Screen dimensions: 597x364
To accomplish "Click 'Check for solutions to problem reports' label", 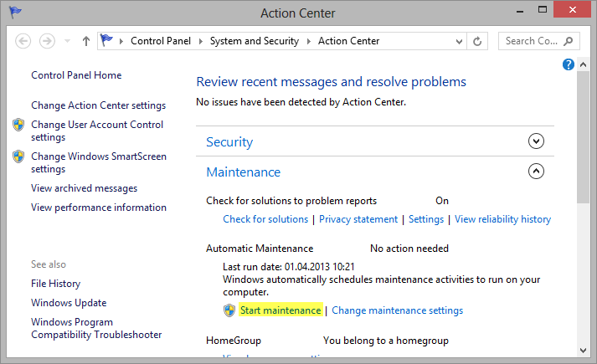I will click(x=291, y=201).
